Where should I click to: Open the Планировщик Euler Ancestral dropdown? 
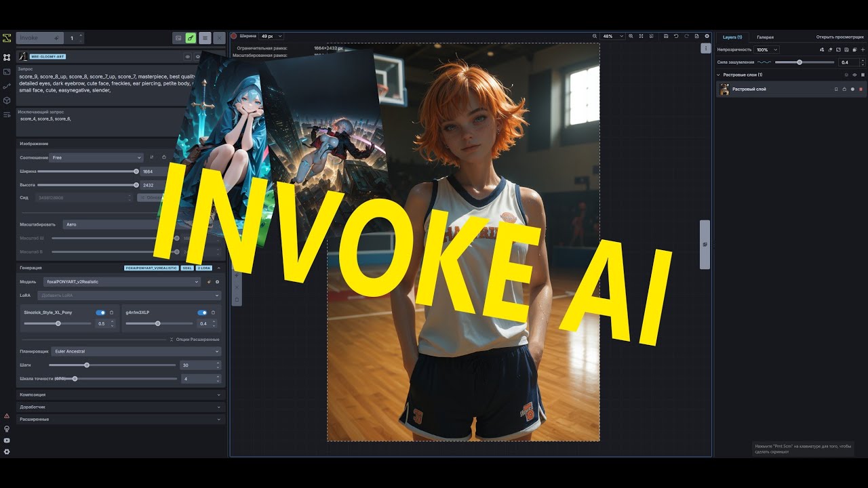[x=136, y=351]
